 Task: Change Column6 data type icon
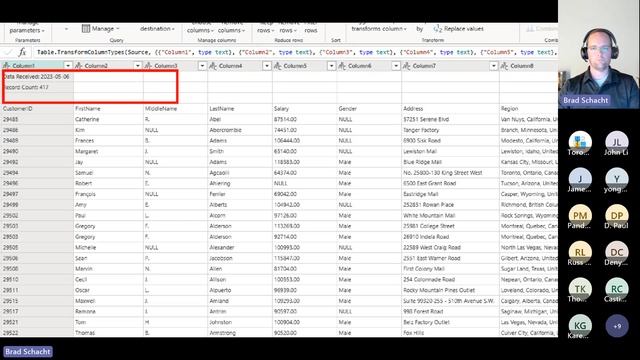click(x=342, y=66)
